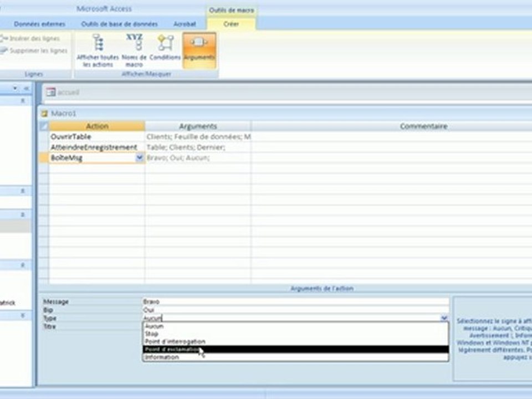The image size is (532, 399).
Task: Click arguments cell 'Bravo; Oui; Aucun'
Action: click(x=198, y=158)
